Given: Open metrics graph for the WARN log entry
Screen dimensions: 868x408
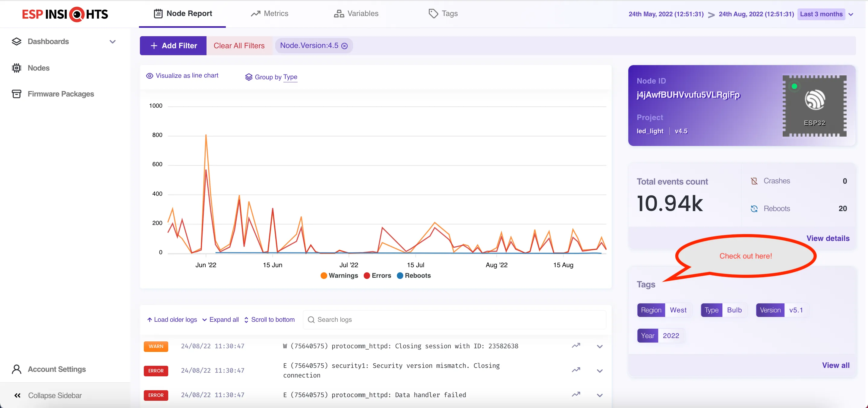Looking at the screenshot, I should click(x=576, y=346).
